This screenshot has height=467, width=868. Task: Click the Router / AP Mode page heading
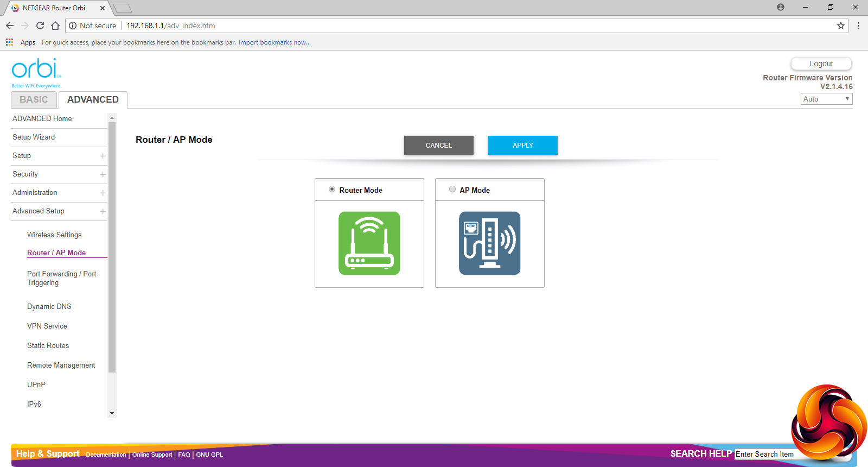[174, 140]
